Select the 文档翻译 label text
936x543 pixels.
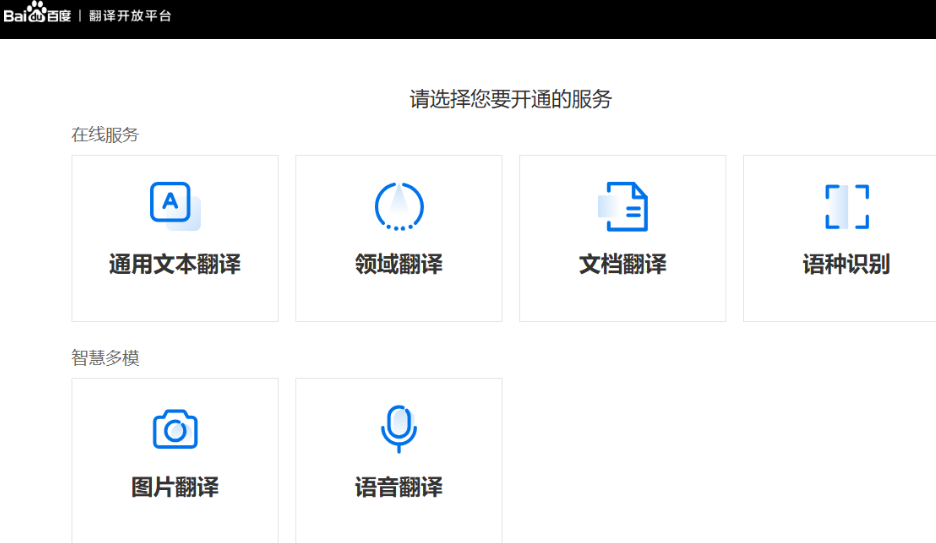623,265
